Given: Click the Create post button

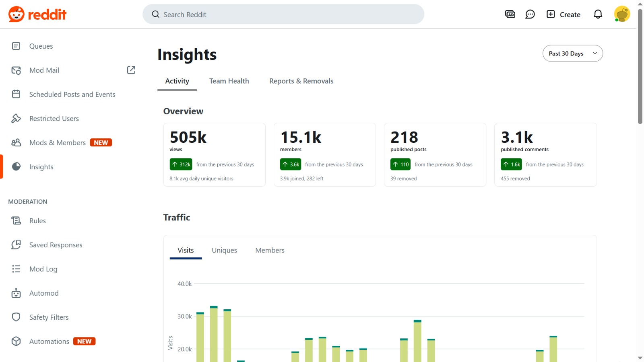Looking at the screenshot, I should coord(563,14).
